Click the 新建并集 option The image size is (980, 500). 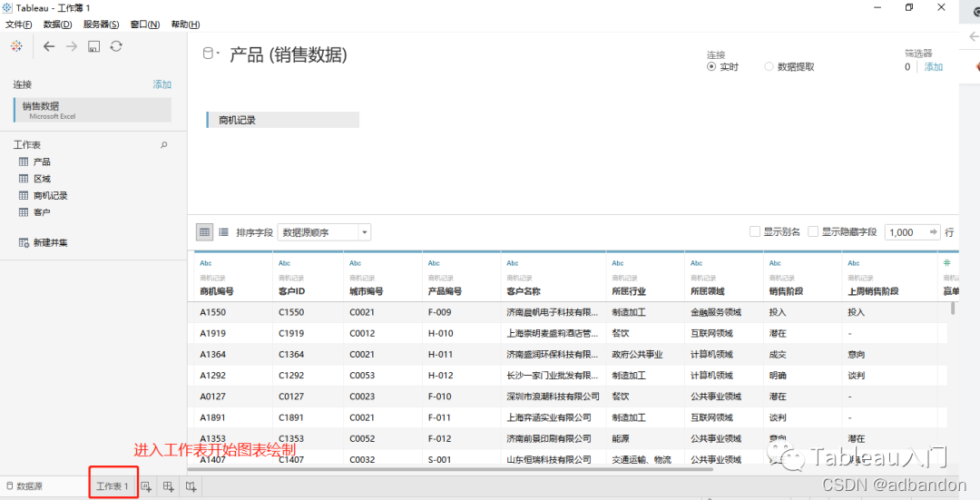[x=51, y=242]
